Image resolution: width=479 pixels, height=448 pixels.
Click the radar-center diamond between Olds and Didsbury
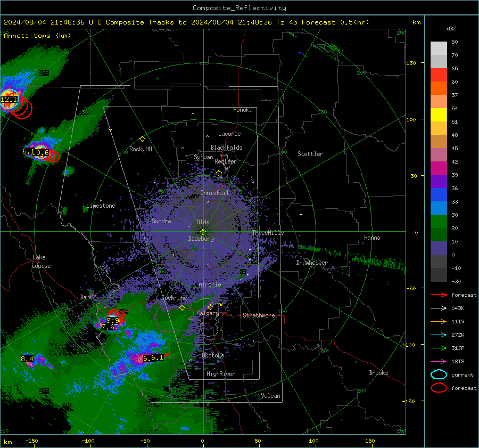pos(203,232)
